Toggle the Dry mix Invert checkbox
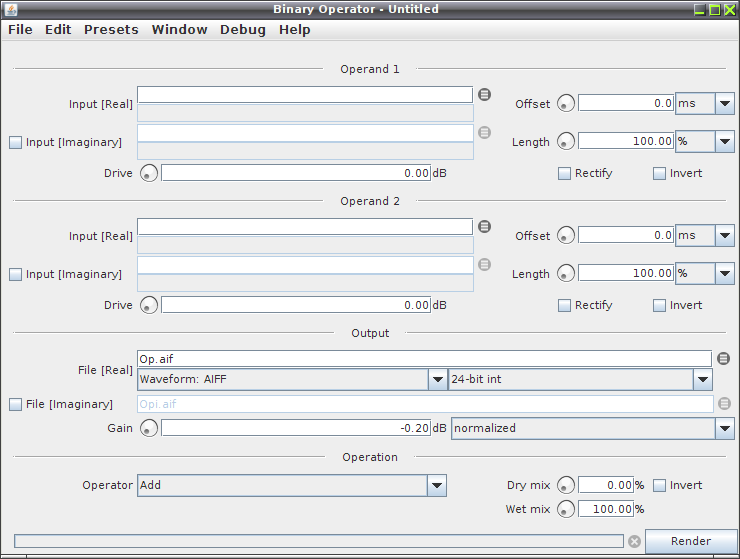This screenshot has width=740, height=559. (659, 485)
